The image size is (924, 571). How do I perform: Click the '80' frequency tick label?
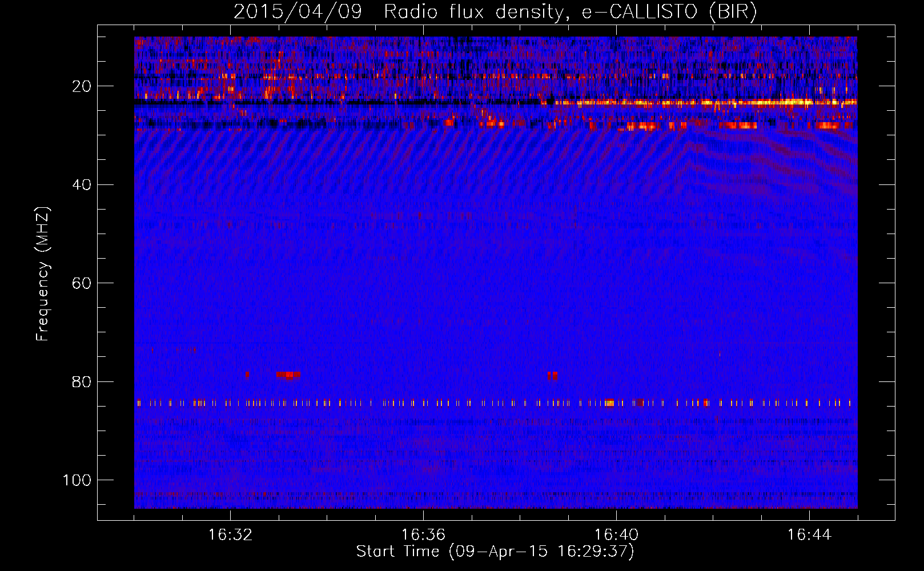[82, 381]
